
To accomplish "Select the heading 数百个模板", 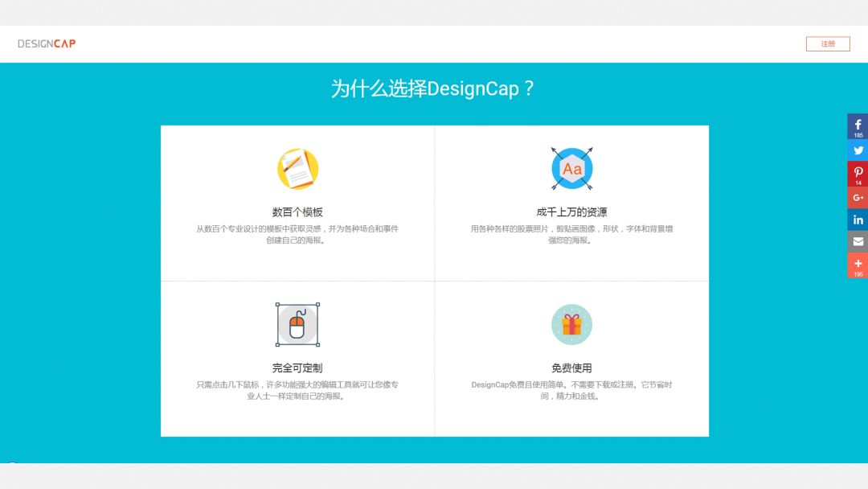I will [297, 212].
